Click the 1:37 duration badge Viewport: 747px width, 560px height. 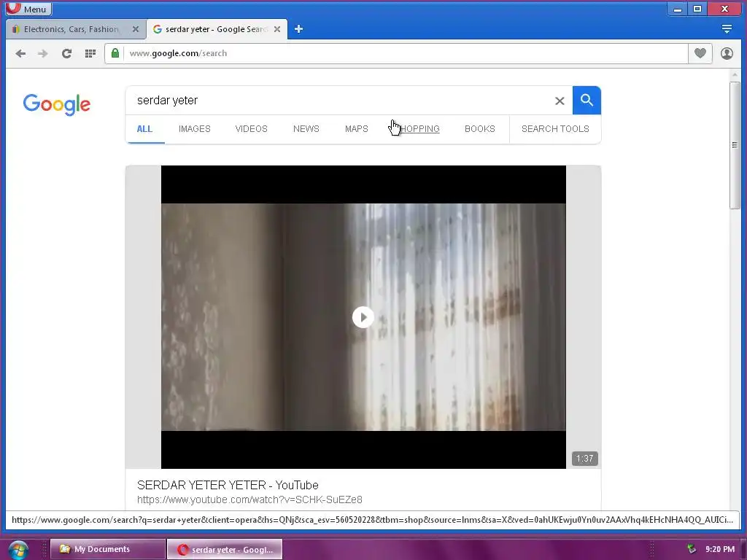[x=584, y=459]
